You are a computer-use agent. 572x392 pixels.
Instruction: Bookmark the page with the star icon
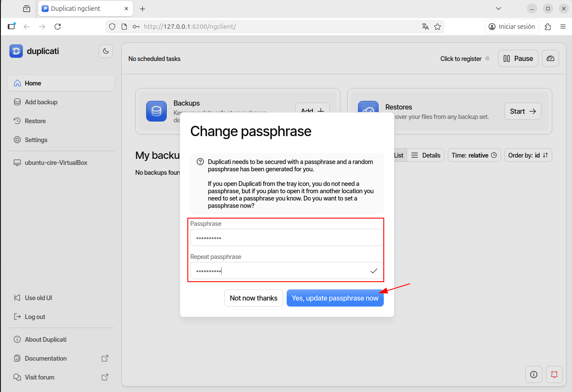tap(438, 26)
